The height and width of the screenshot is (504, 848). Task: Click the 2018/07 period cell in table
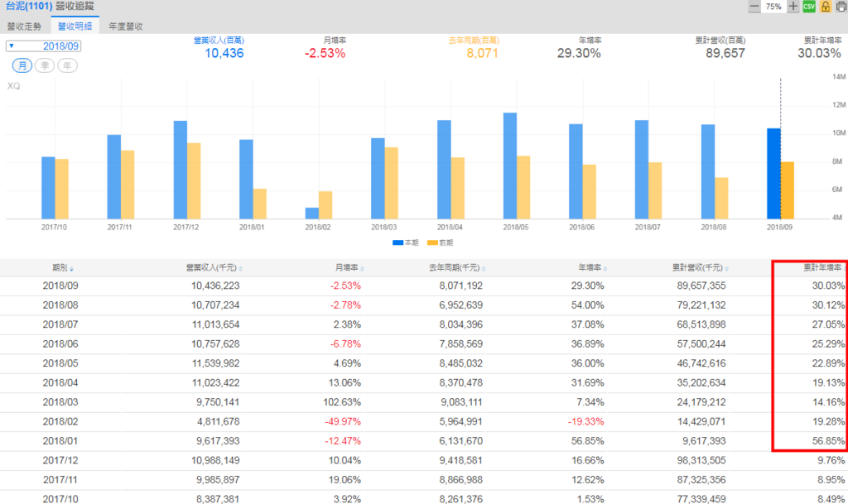[x=60, y=324]
